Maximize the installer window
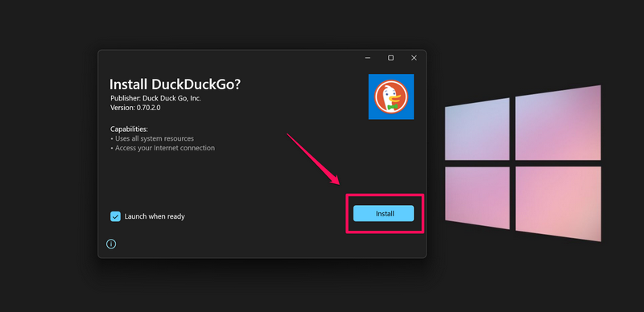 coord(390,58)
